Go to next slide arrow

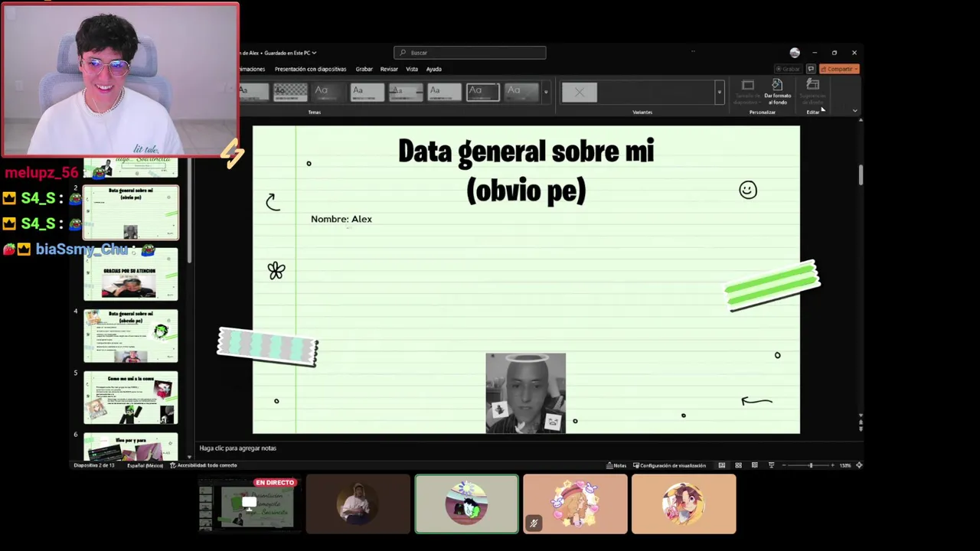[x=861, y=429]
